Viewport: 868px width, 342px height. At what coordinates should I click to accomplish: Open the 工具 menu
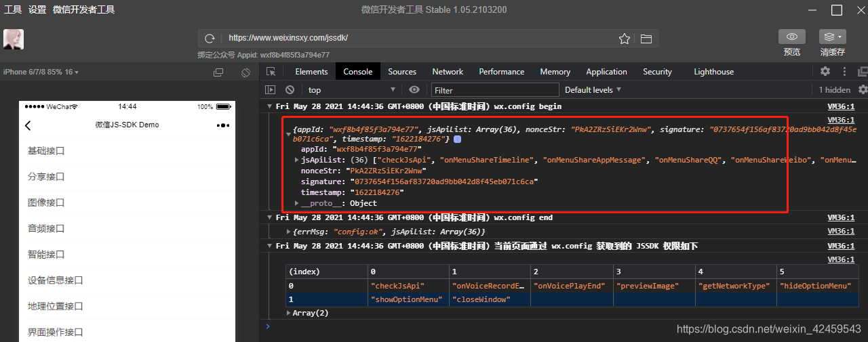(13, 9)
